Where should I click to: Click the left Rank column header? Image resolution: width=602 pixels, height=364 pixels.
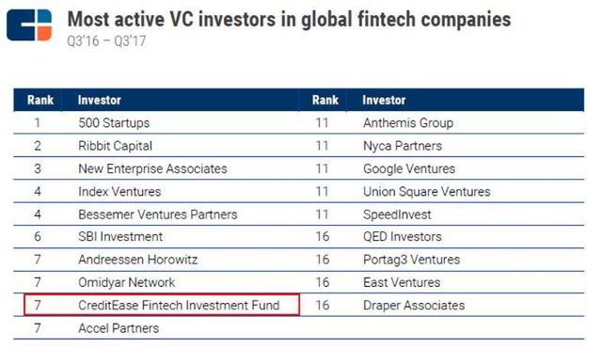pos(40,100)
